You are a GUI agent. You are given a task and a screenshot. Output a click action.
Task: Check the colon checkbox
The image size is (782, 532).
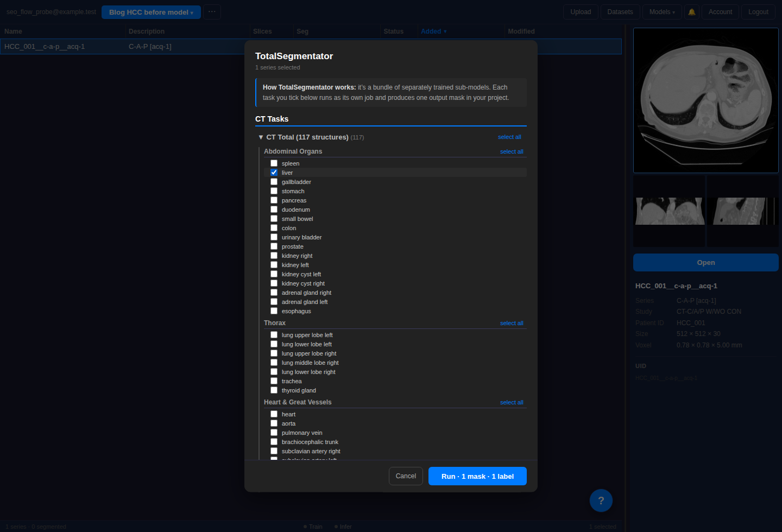point(274,228)
